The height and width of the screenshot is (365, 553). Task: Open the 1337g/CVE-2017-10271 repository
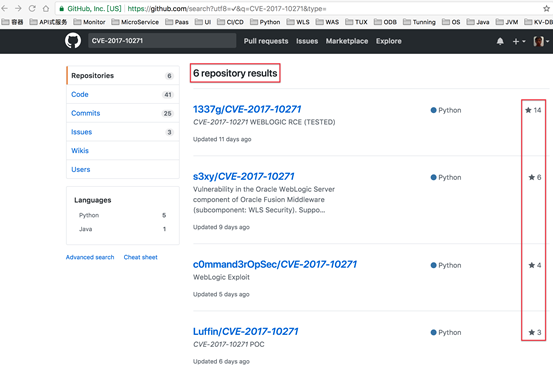pyautogui.click(x=247, y=109)
